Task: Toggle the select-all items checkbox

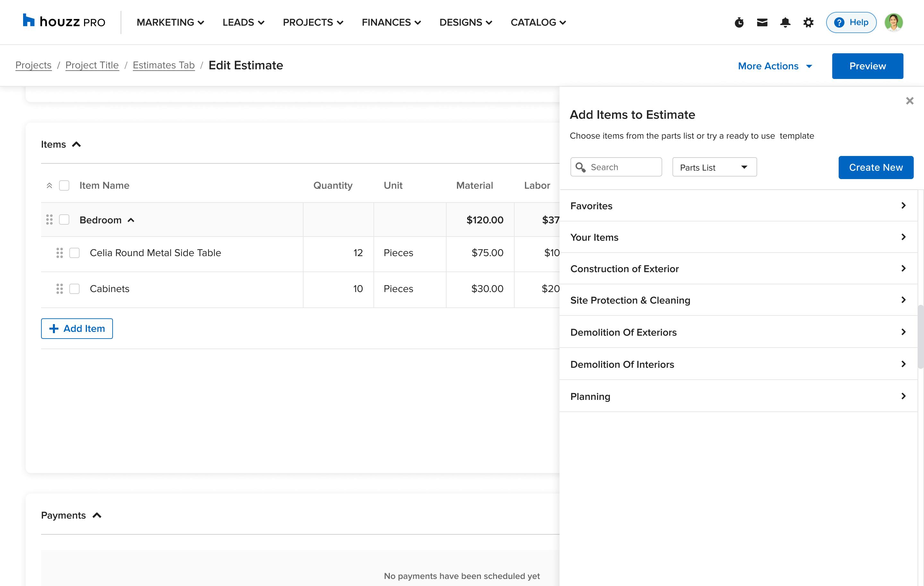Action: point(64,186)
